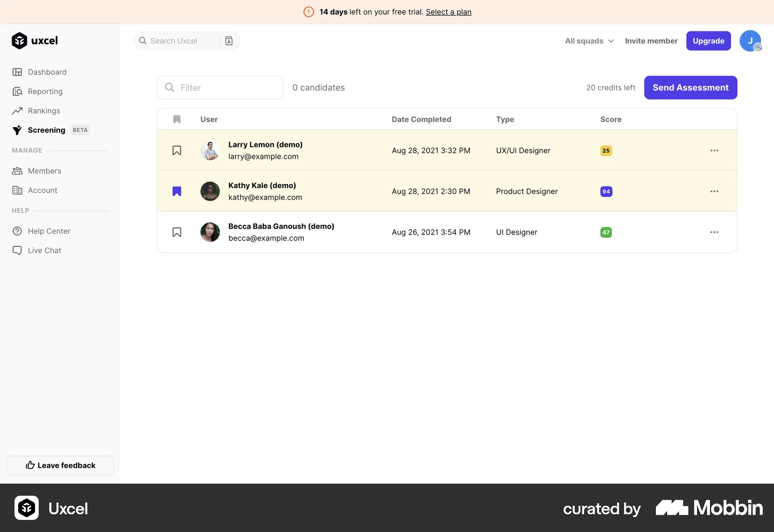Open Rankings using the trending chart icon
The image size is (774, 532).
(18, 111)
